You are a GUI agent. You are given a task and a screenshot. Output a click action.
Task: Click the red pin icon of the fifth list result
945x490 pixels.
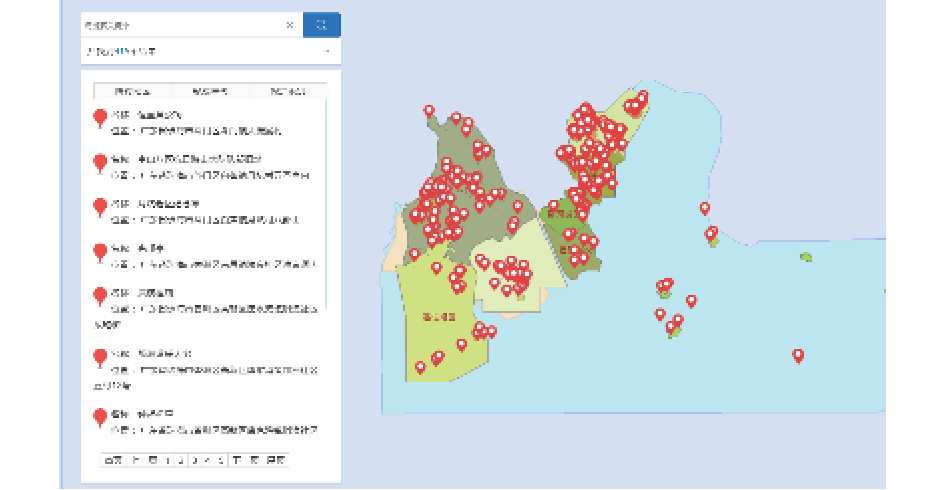pos(100,296)
